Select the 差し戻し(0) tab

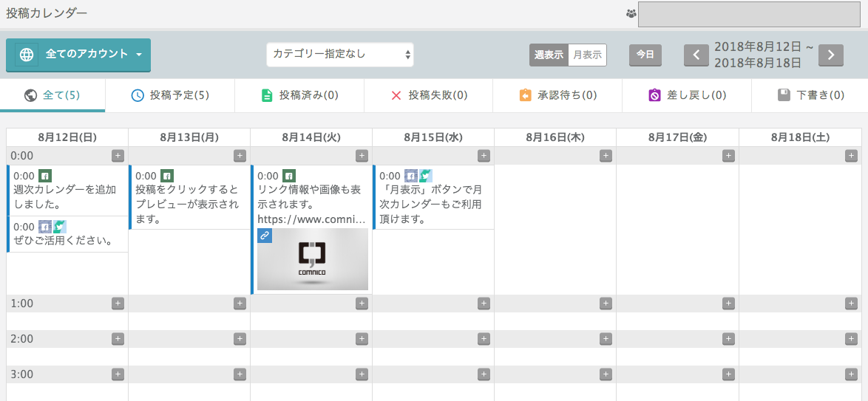tap(686, 95)
